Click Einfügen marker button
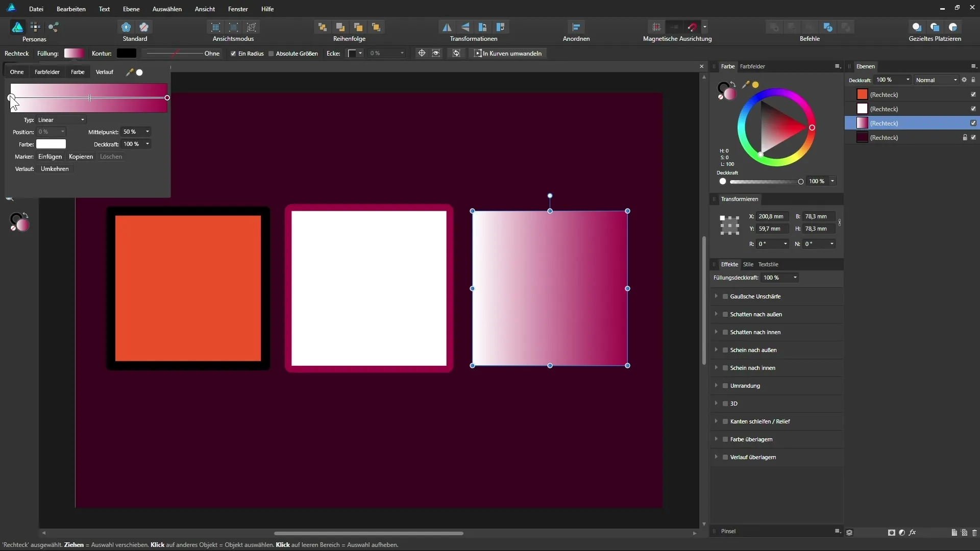This screenshot has height=551, width=980. pos(50,157)
